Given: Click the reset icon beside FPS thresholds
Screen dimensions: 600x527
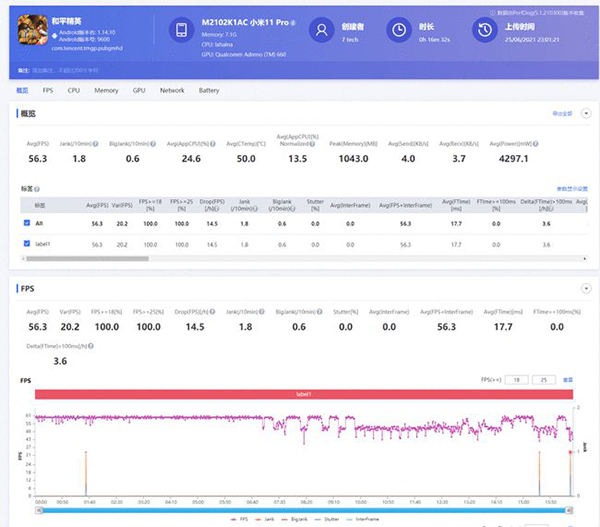Looking at the screenshot, I should click(568, 380).
